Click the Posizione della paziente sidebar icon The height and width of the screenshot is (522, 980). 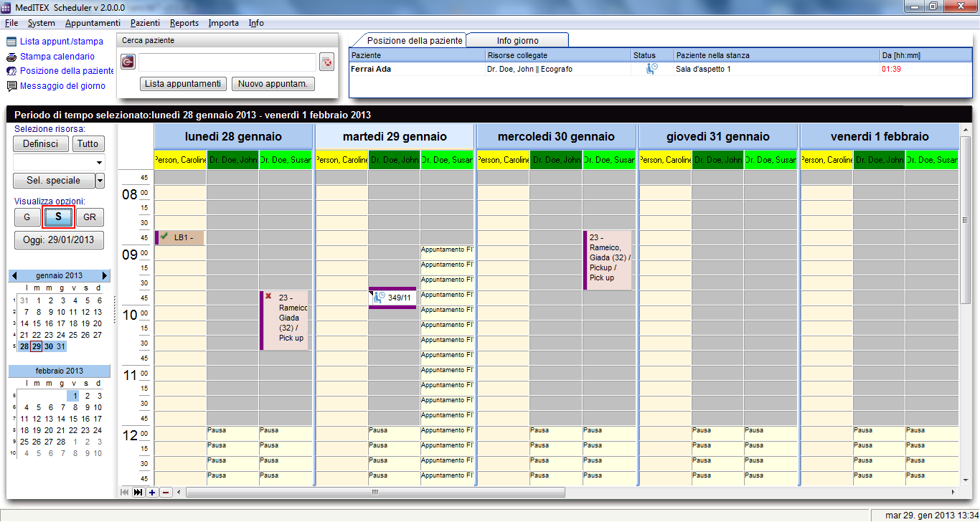(11, 71)
